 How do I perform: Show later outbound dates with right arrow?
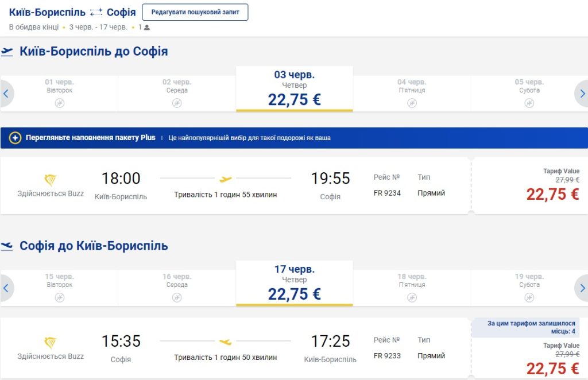point(582,93)
